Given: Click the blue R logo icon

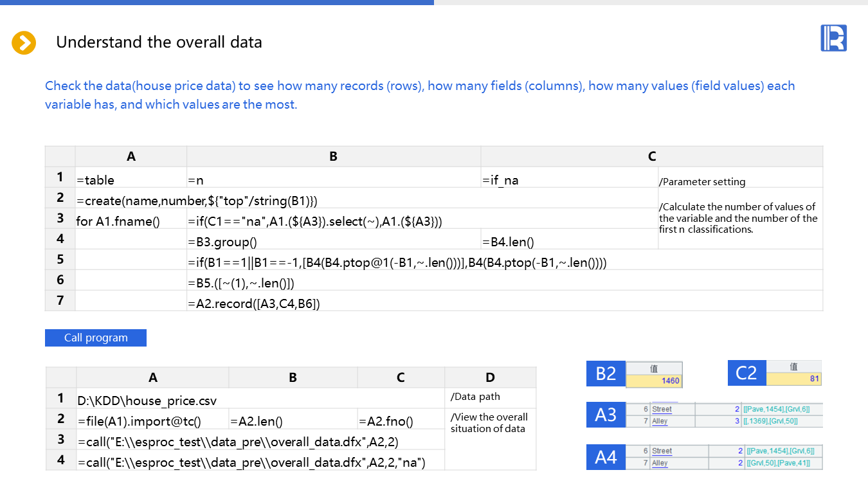Looking at the screenshot, I should point(833,38).
